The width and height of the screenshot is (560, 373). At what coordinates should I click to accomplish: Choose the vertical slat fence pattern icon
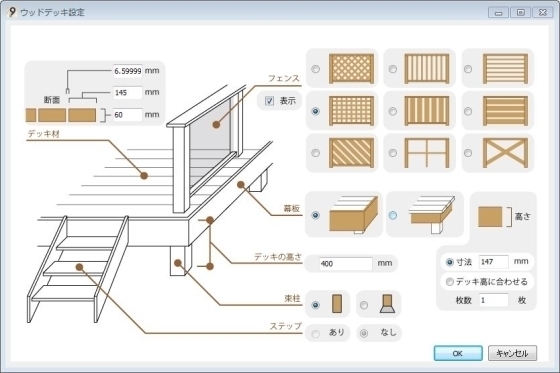tap(427, 68)
